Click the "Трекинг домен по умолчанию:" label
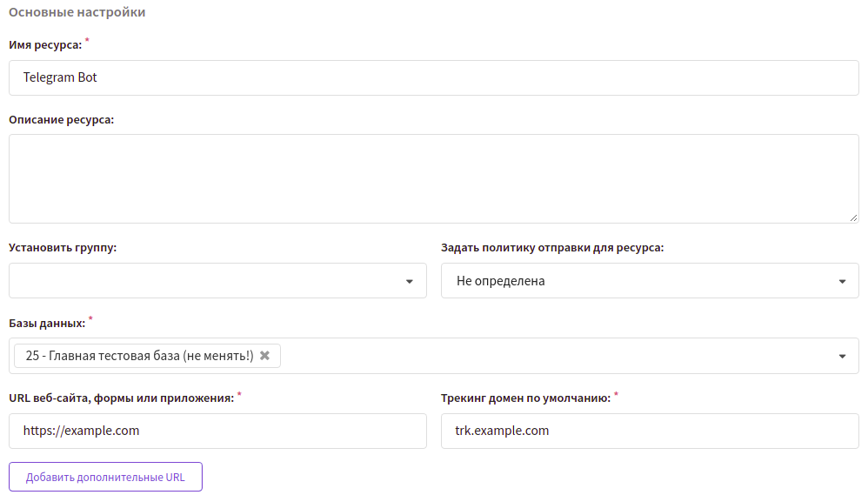Viewport: 868px width, 495px height. point(526,398)
